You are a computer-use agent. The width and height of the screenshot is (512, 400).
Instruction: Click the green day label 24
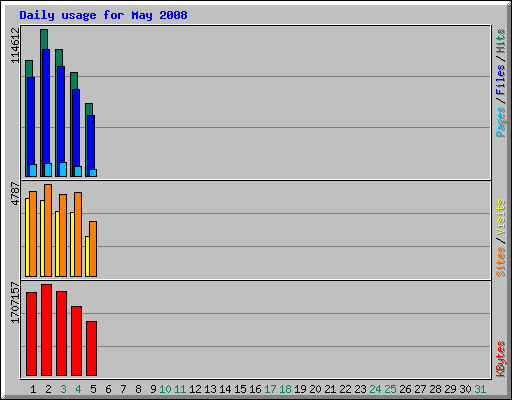pyautogui.click(x=375, y=389)
